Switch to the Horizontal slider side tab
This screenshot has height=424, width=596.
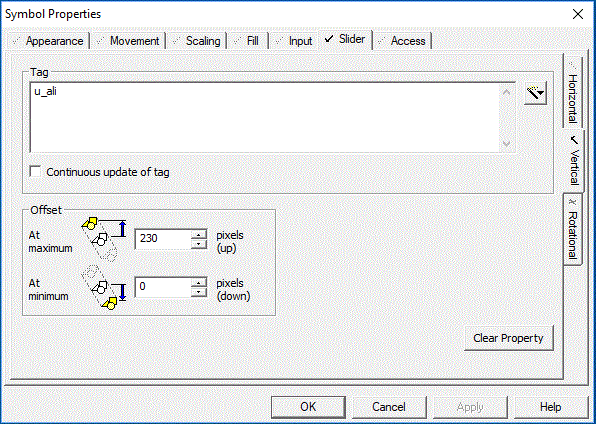572,92
